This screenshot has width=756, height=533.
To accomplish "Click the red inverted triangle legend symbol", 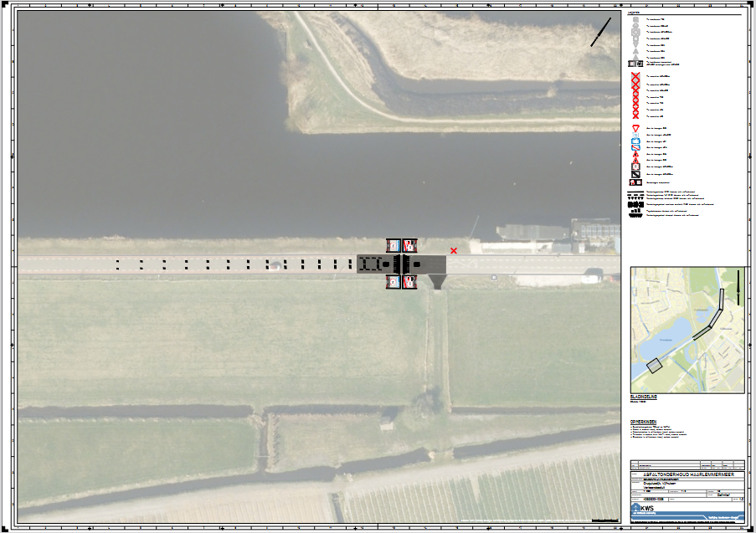I will click(x=635, y=129).
